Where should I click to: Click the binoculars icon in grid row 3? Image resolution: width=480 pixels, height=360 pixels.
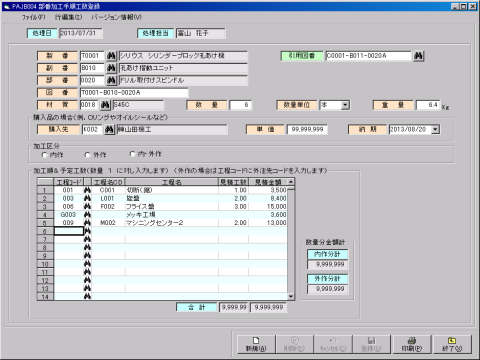[x=87, y=206]
